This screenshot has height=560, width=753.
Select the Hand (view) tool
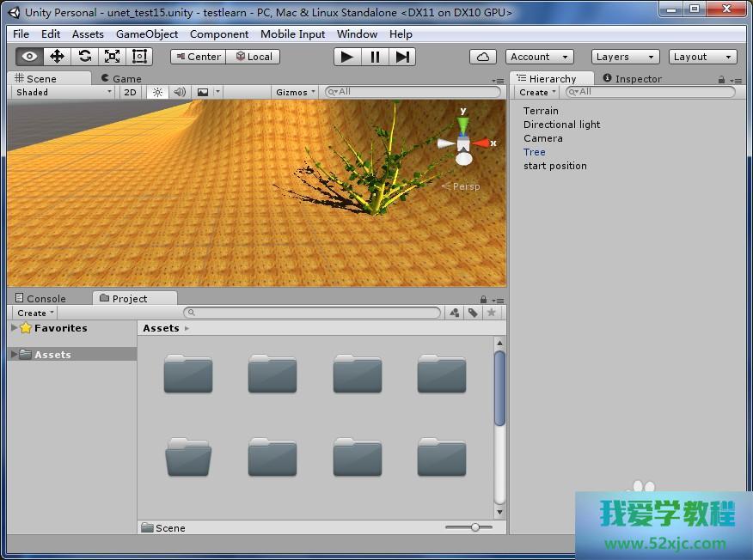29,57
